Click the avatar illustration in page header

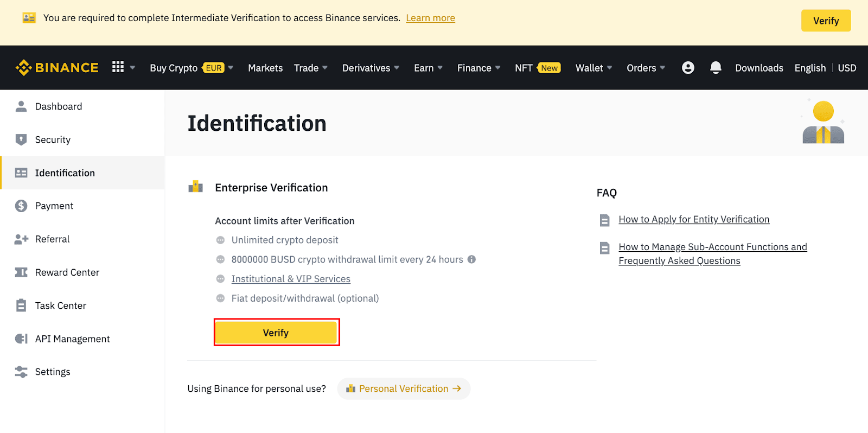pyautogui.click(x=823, y=122)
